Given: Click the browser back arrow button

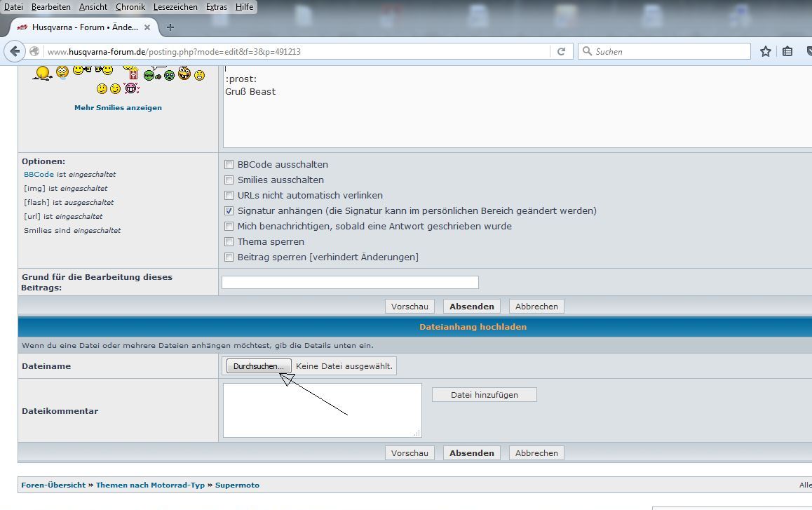Looking at the screenshot, I should 15,51.
